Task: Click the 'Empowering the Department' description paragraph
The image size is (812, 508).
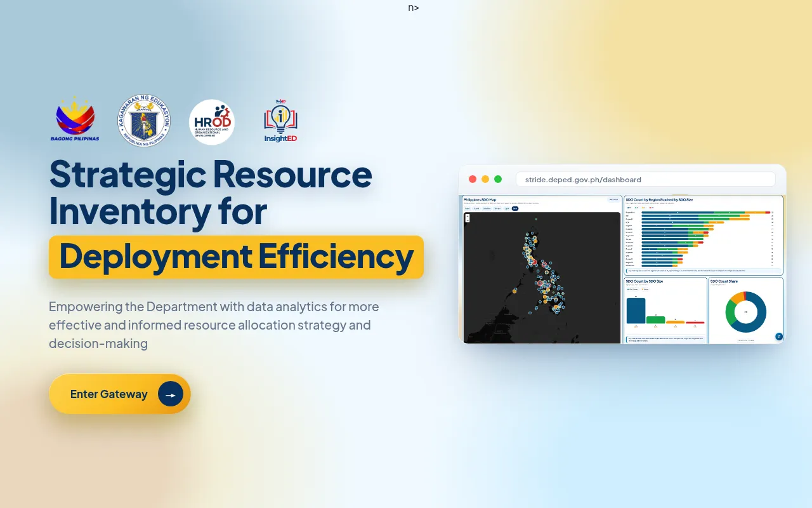Action: (214, 325)
